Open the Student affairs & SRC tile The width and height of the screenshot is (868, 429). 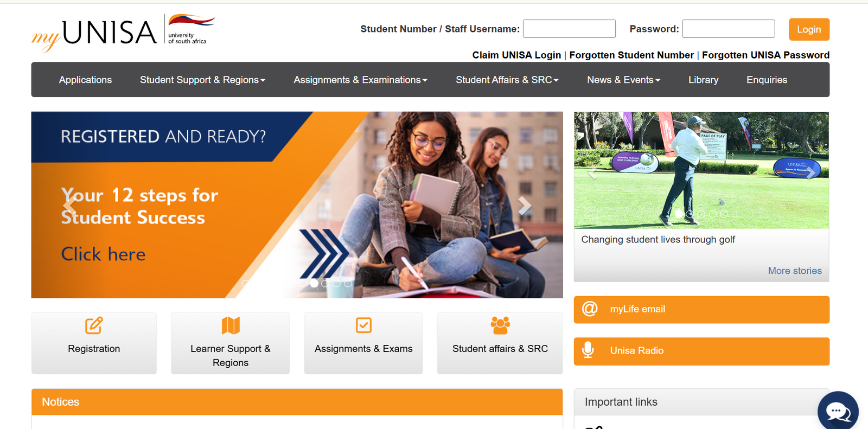(500, 343)
